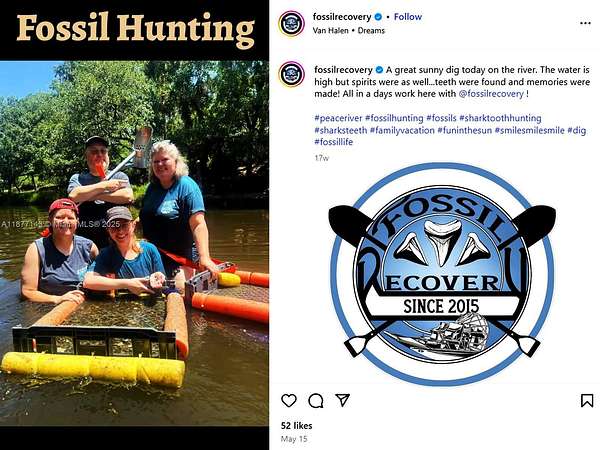Click the profile avatar beside the caption
Viewport: 600px width, 450px height.
(292, 74)
